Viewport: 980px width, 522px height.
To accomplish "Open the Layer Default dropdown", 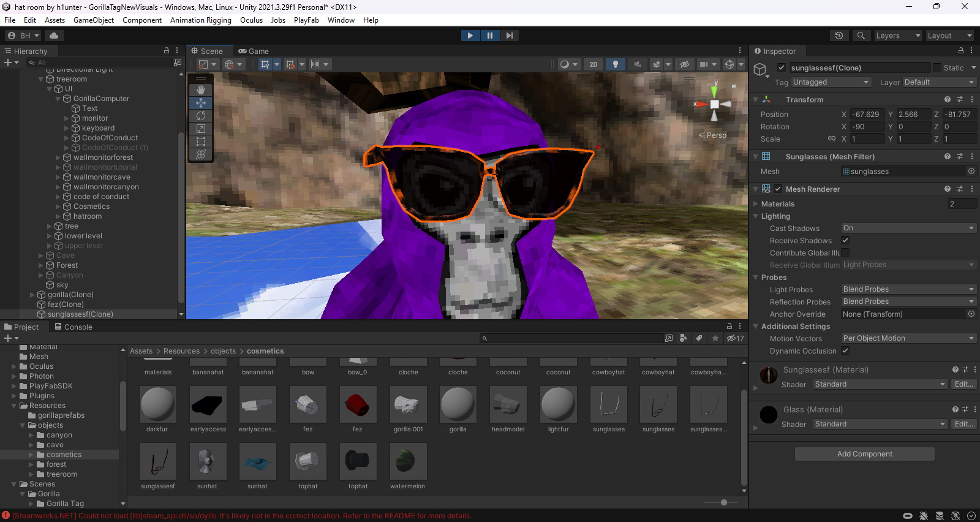I will click(939, 82).
